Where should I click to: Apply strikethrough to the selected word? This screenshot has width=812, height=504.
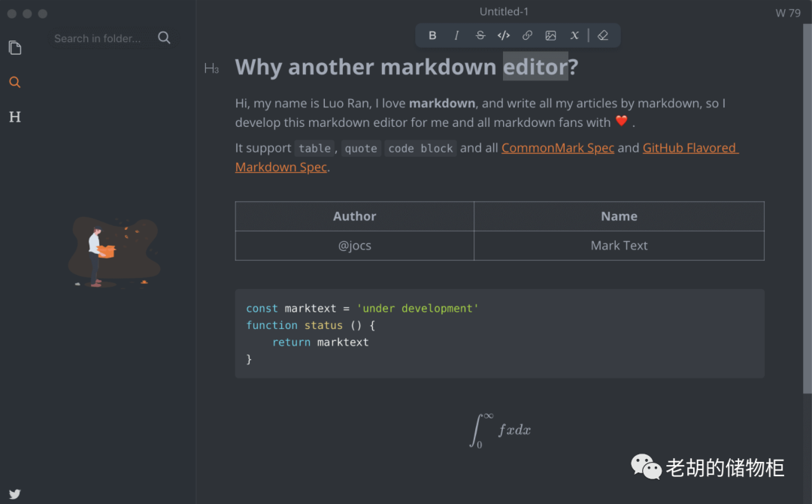click(480, 36)
